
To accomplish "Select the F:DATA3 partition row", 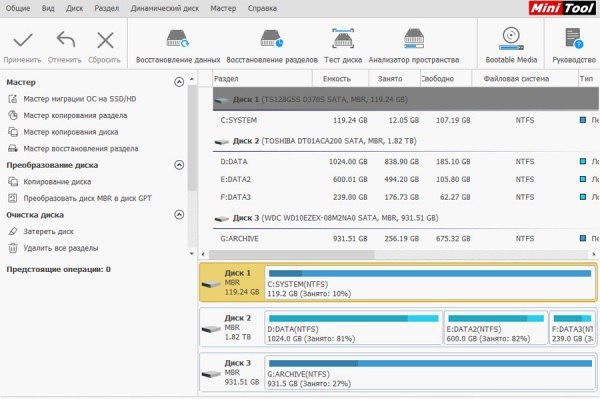I will coord(406,197).
